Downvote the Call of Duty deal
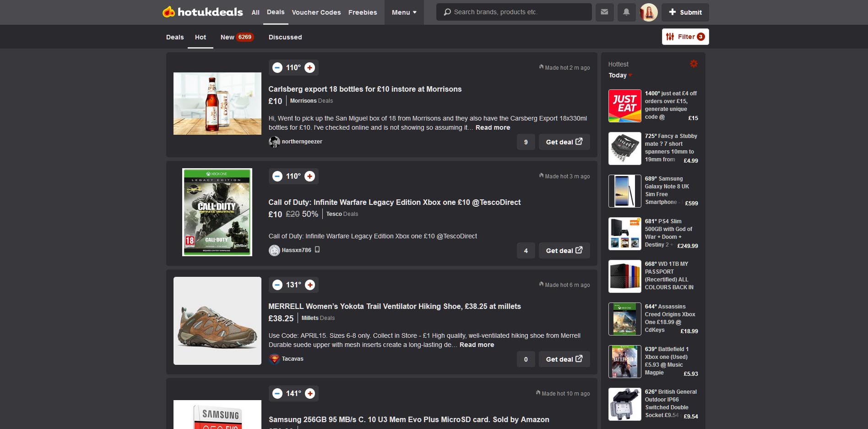 pos(277,176)
